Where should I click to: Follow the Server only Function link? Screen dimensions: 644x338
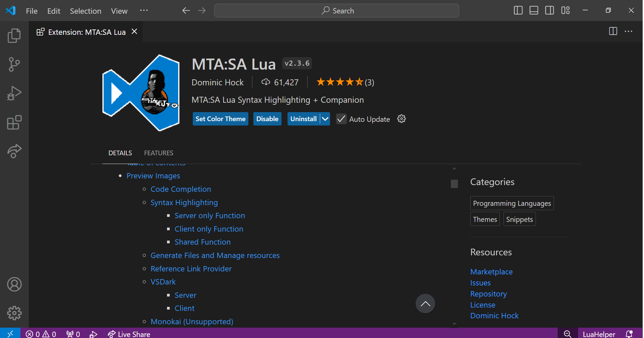coord(210,216)
